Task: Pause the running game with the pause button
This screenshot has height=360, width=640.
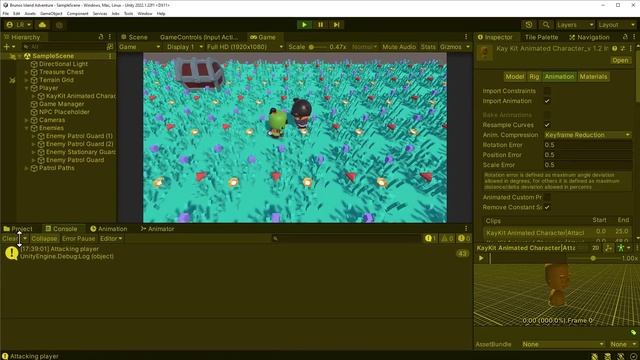Action: [x=320, y=25]
